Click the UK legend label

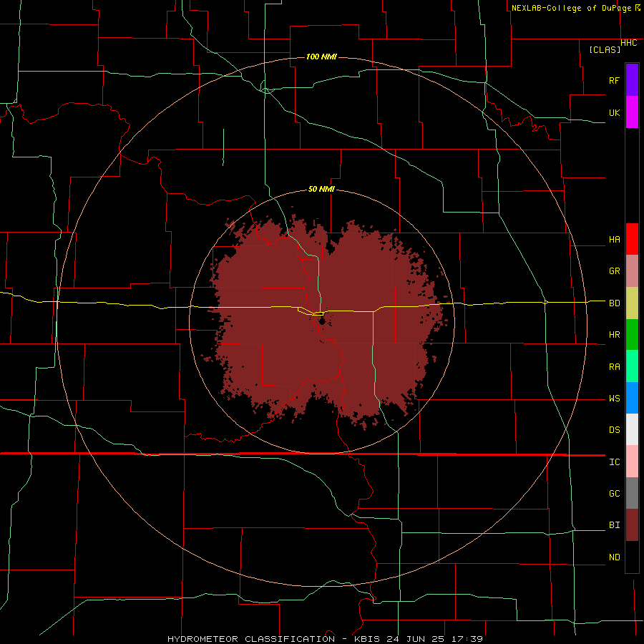(614, 112)
